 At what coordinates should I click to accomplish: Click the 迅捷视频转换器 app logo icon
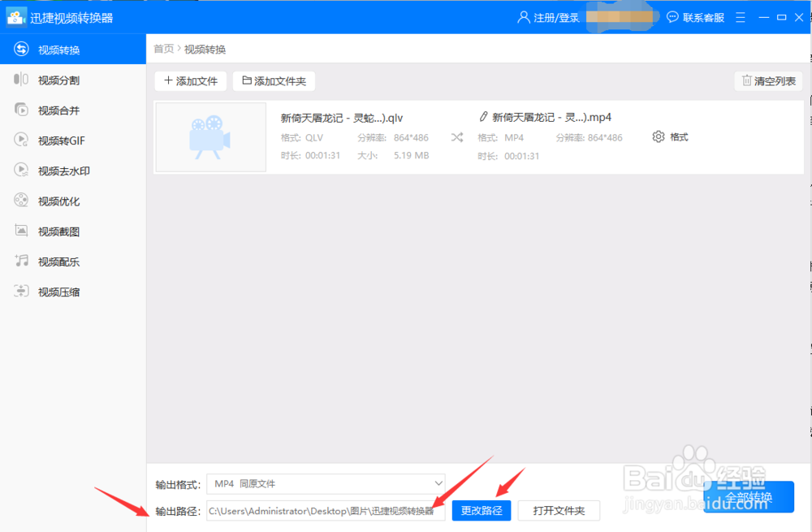(x=16, y=17)
